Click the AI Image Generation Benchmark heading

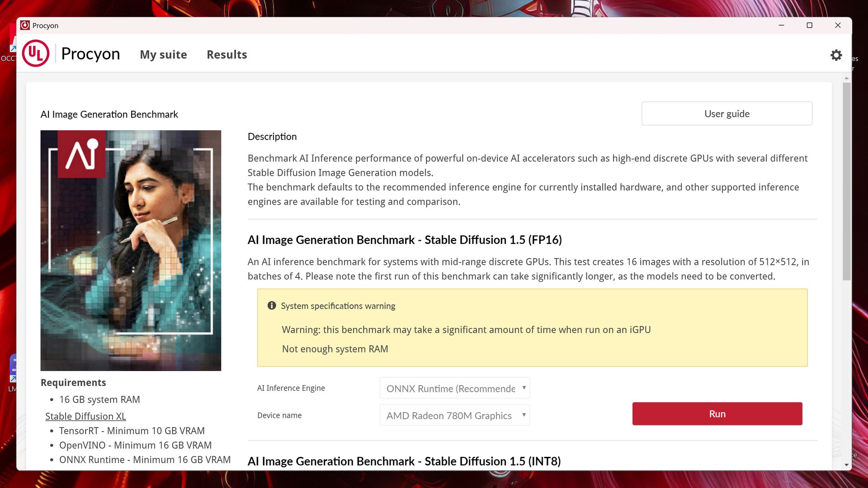tap(109, 114)
